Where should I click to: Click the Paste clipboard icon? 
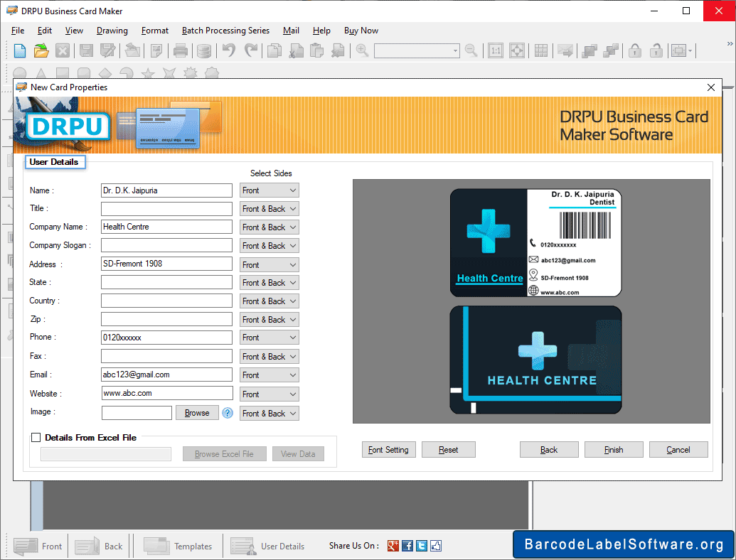click(317, 50)
